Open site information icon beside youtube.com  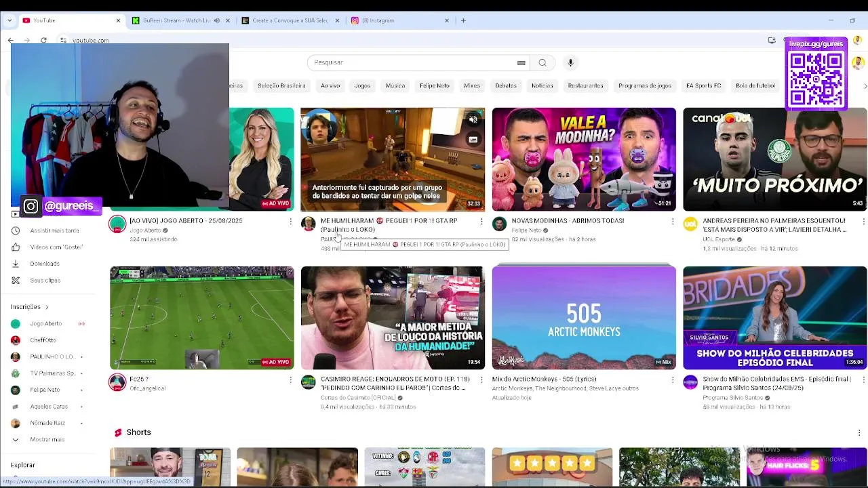[x=63, y=41]
